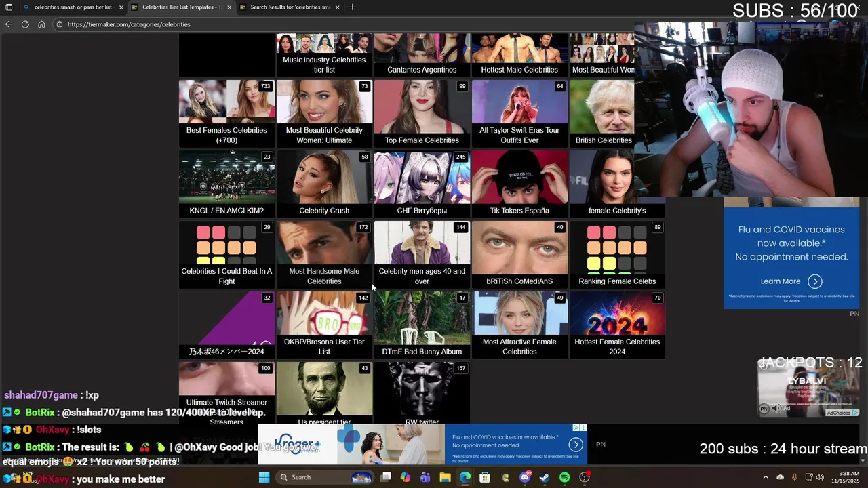Image resolution: width=868 pixels, height=488 pixels.
Task: Open Spotify from the taskbar
Action: 565,477
